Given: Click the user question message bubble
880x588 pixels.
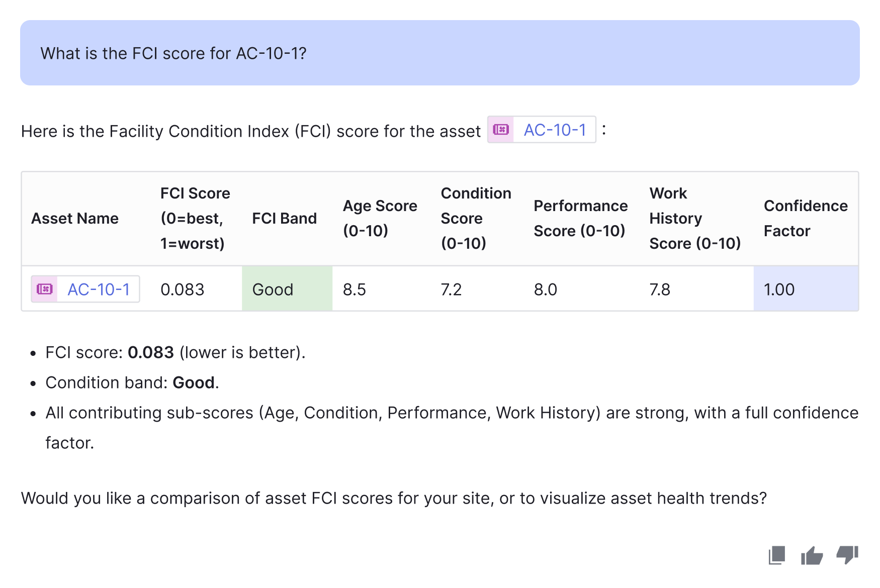Looking at the screenshot, I should [x=440, y=53].
